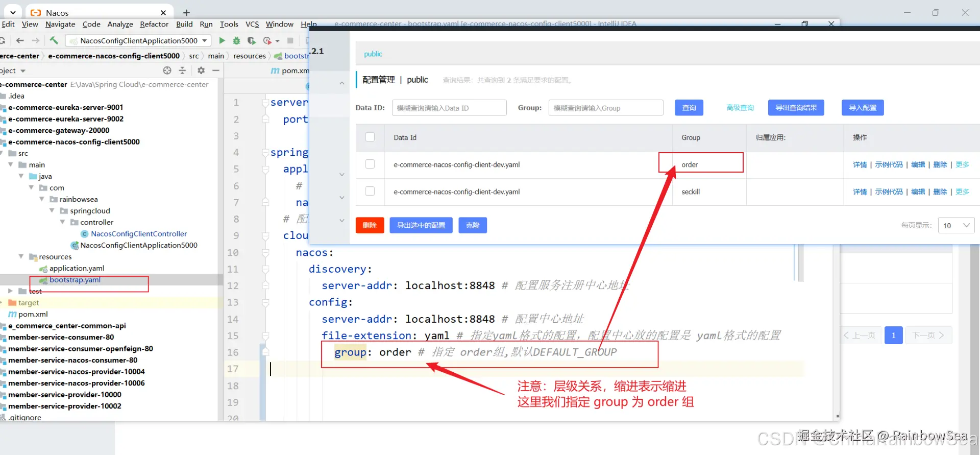The width and height of the screenshot is (980, 455).
Task: Click the 导入配置 import config button
Action: coord(863,108)
